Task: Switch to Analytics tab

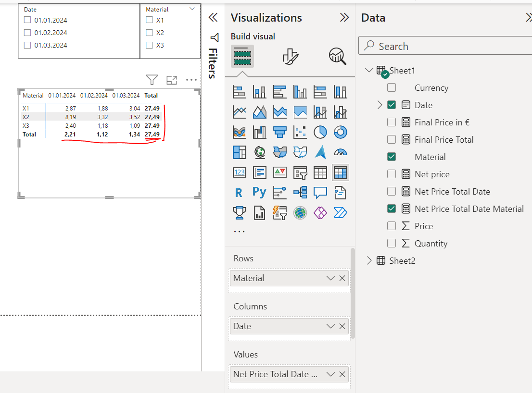Action: tap(337, 56)
